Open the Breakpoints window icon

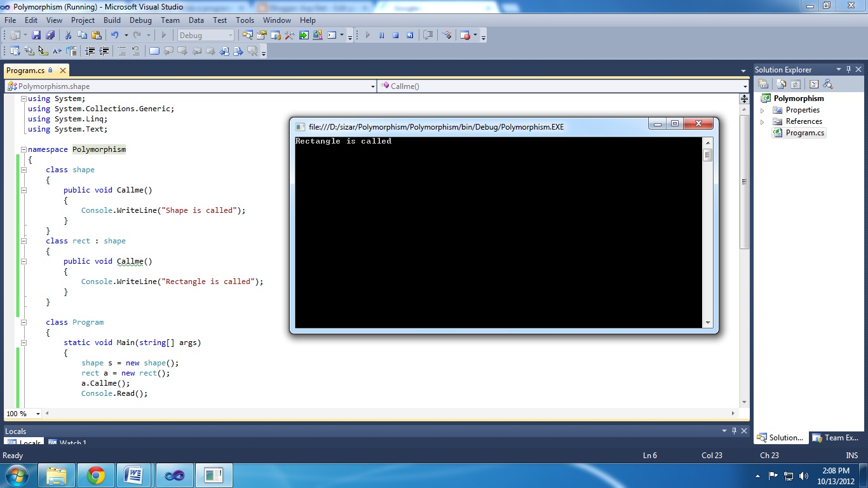click(x=465, y=35)
